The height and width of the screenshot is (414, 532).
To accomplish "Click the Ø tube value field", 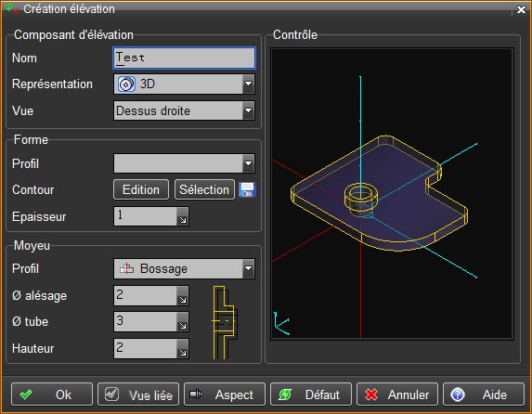I will [x=145, y=322].
